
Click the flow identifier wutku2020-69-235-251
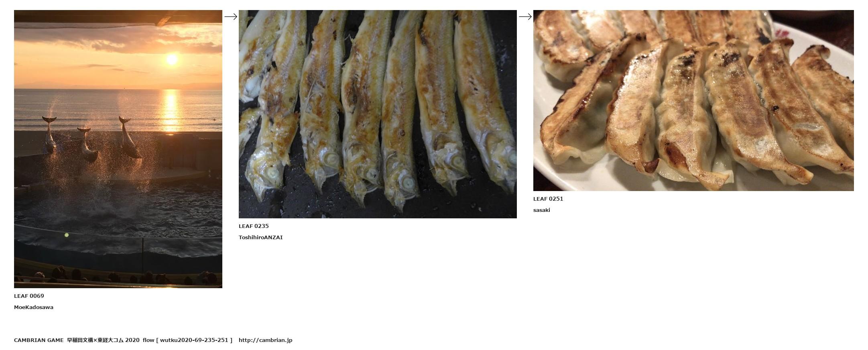coord(194,340)
